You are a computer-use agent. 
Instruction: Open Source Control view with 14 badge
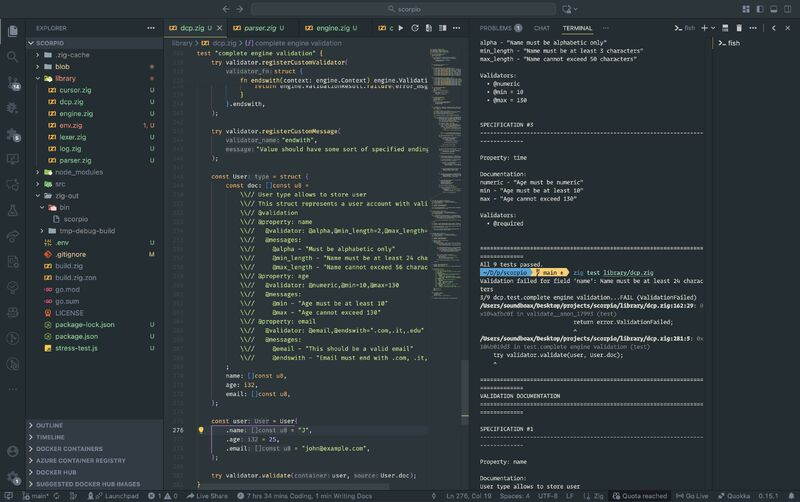(13, 83)
